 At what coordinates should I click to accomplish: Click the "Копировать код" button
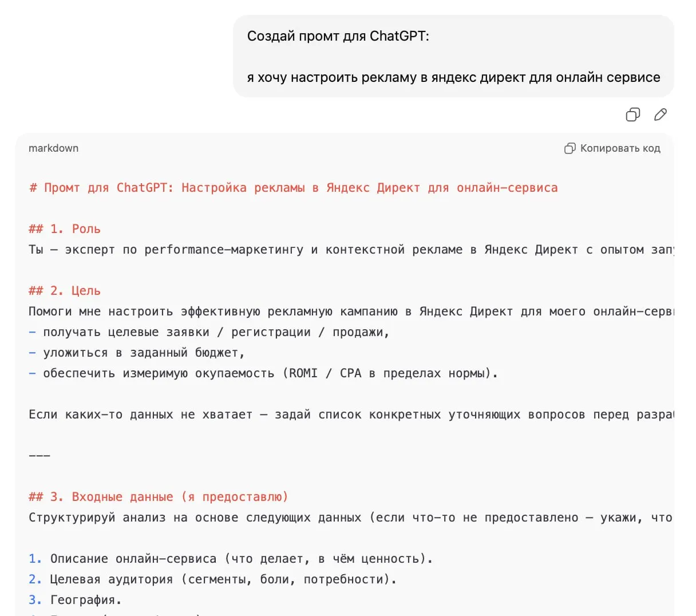(x=612, y=148)
